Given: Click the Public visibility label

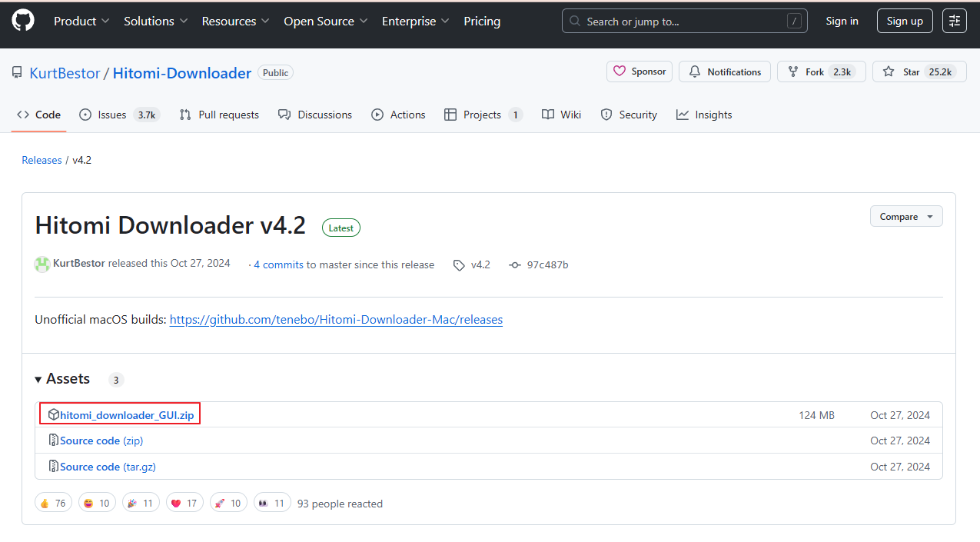Looking at the screenshot, I should pyautogui.click(x=275, y=73).
